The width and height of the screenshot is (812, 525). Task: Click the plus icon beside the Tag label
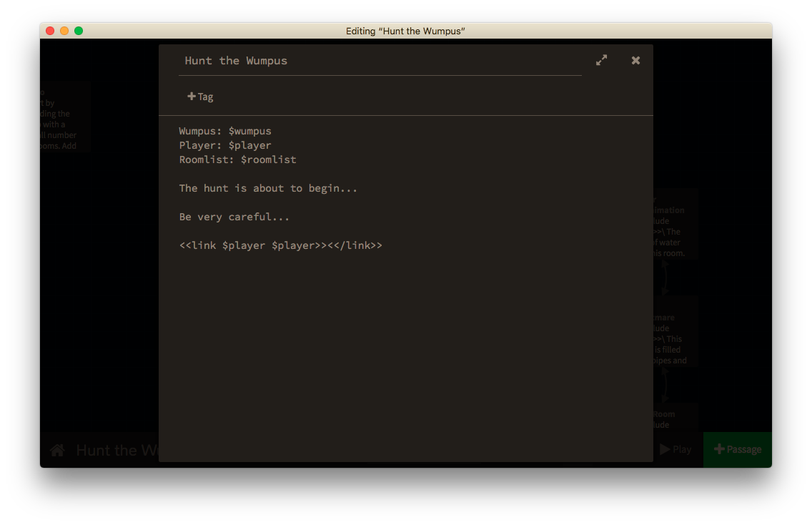[192, 96]
